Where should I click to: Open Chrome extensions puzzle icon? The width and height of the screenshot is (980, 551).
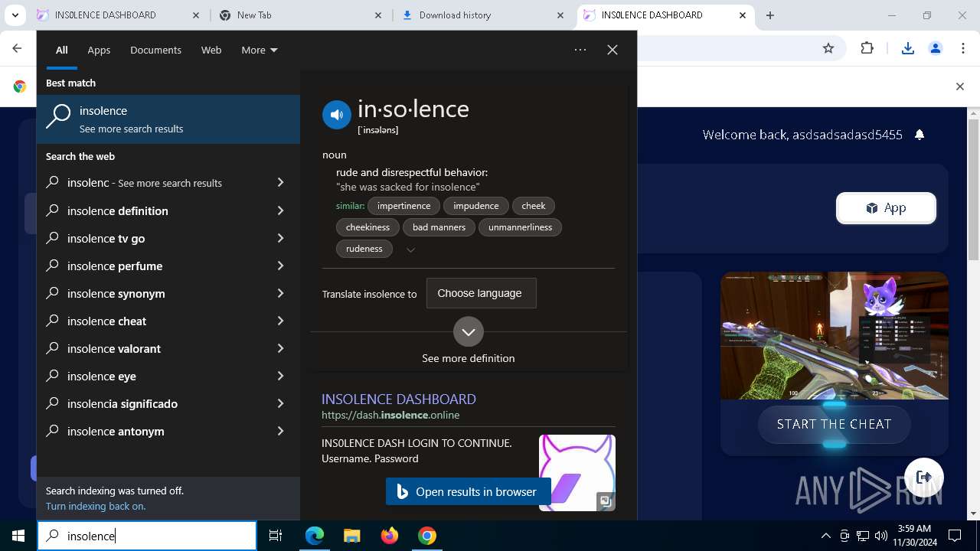pos(867,48)
